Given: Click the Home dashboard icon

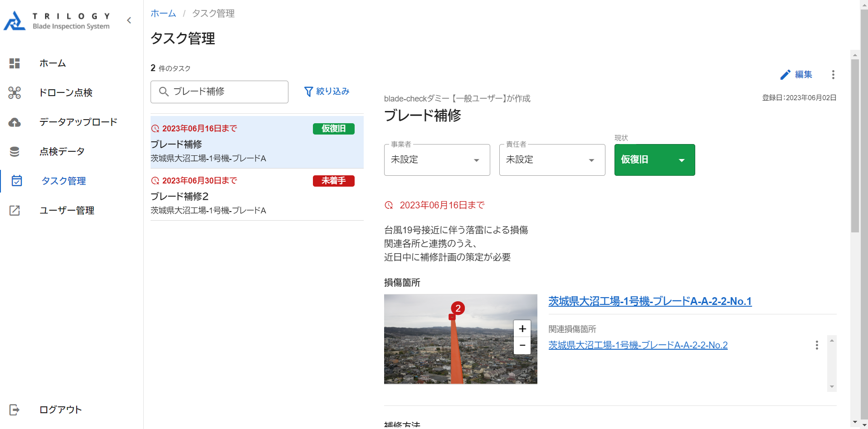Looking at the screenshot, I should point(15,63).
